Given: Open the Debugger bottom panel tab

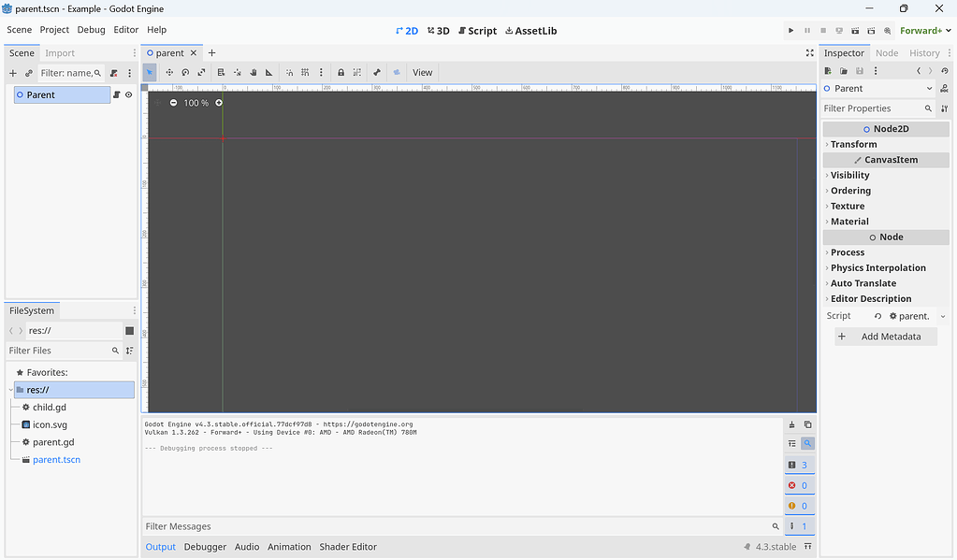Looking at the screenshot, I should 205,547.
